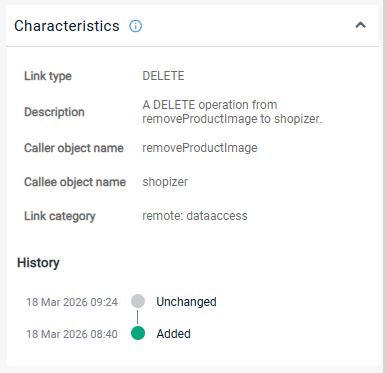Click the Callee object name label

tap(75, 182)
